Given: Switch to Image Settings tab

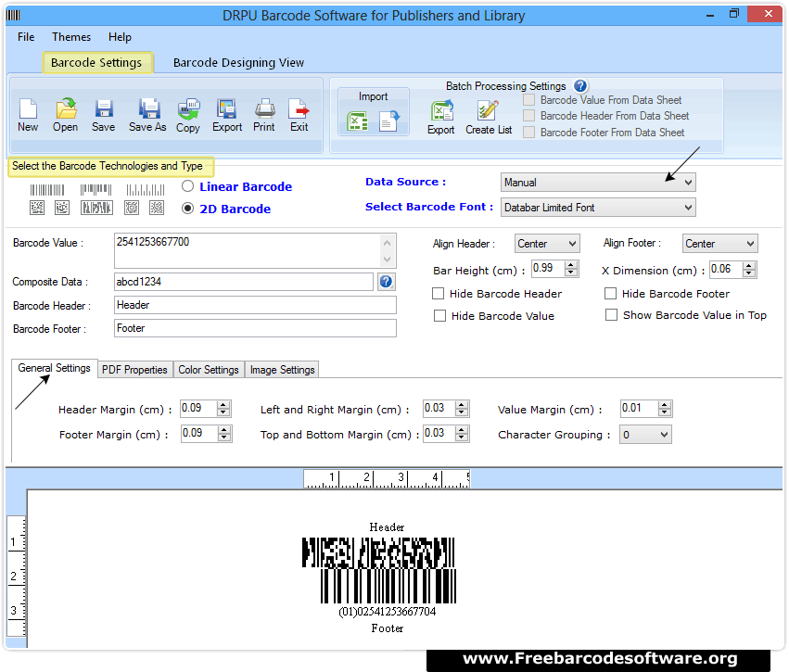Looking at the screenshot, I should pyautogui.click(x=282, y=370).
